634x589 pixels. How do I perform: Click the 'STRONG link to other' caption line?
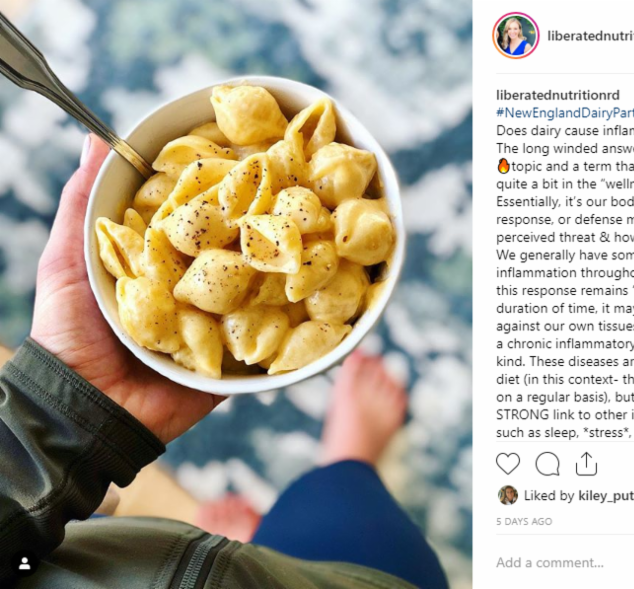tap(565, 415)
